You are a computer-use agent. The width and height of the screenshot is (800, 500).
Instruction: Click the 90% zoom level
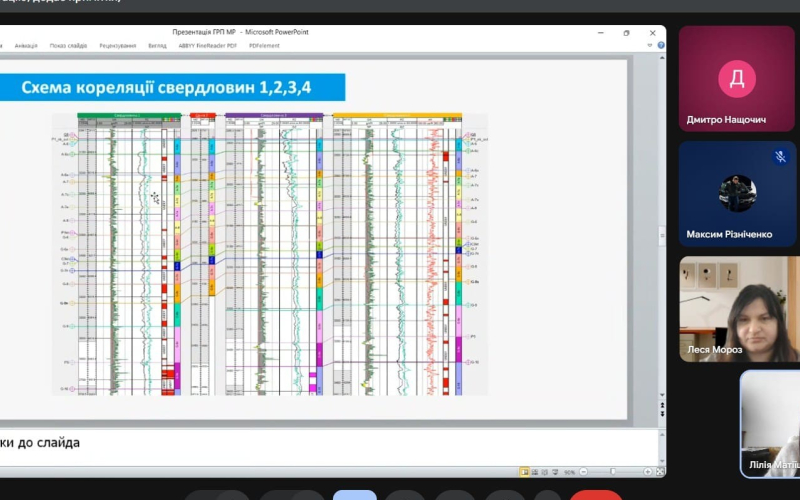click(x=569, y=471)
